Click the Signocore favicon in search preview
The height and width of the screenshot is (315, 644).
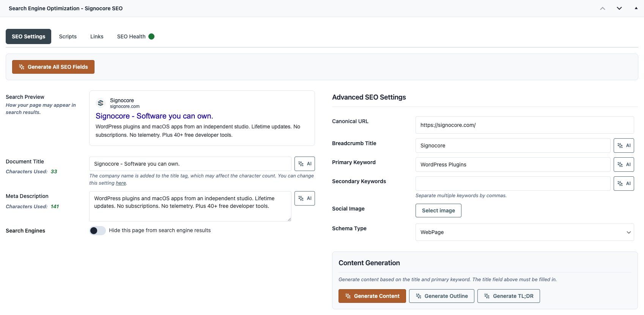coord(101,103)
